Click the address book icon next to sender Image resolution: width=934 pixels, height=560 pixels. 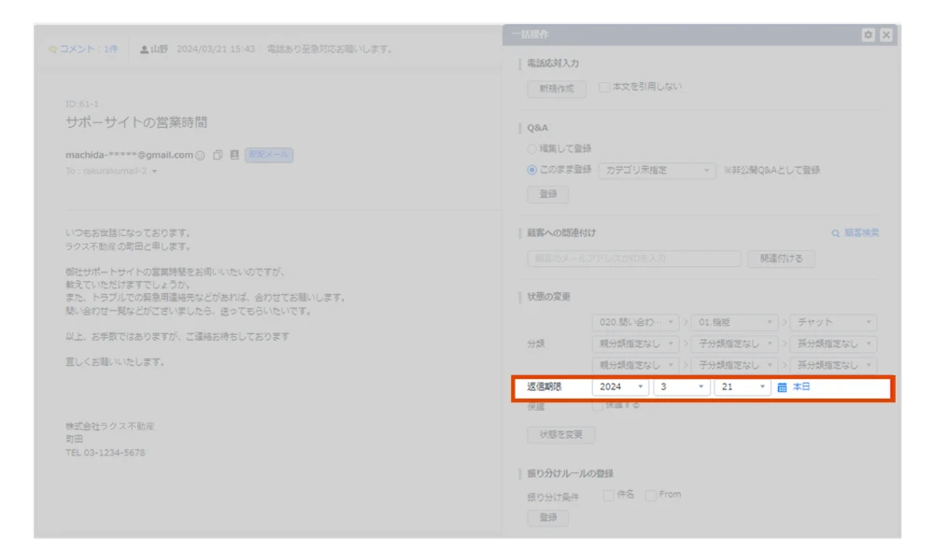click(234, 155)
